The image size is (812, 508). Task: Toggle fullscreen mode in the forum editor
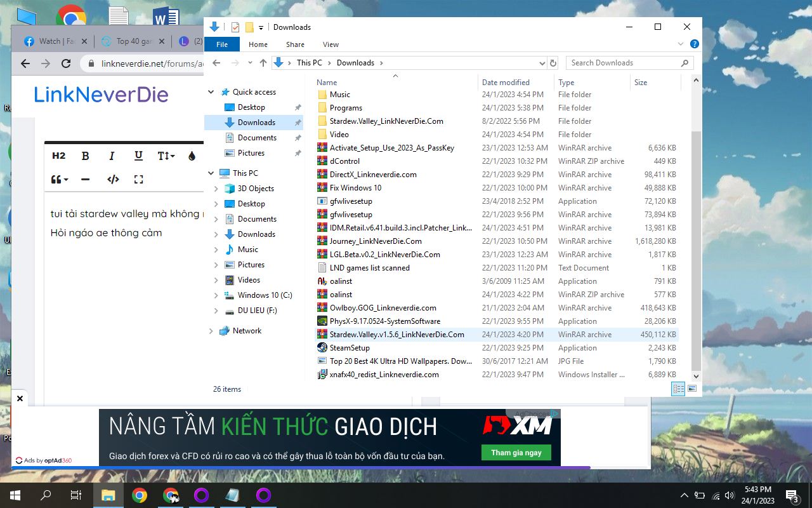138,180
